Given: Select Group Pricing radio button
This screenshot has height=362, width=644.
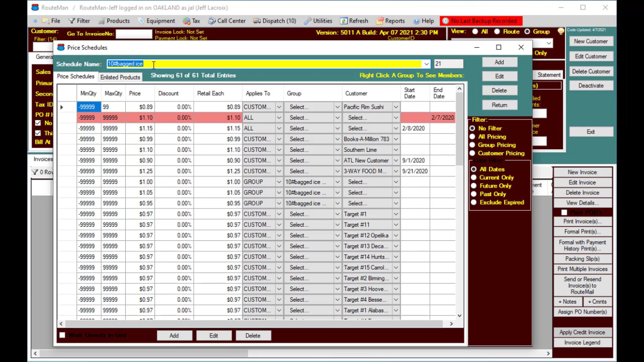Looking at the screenshot, I should click(472, 145).
